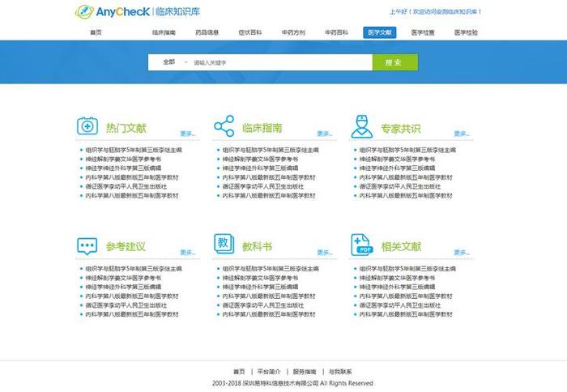Open the footer 服务指南 link
The height and width of the screenshot is (392, 567).
coord(305,372)
